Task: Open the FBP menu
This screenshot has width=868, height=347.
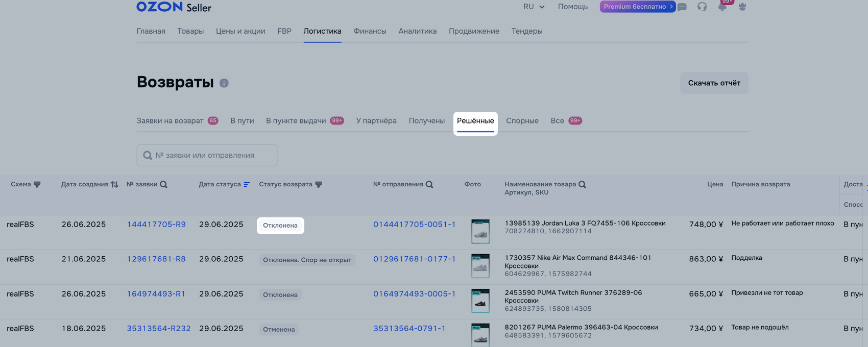Action: click(284, 31)
